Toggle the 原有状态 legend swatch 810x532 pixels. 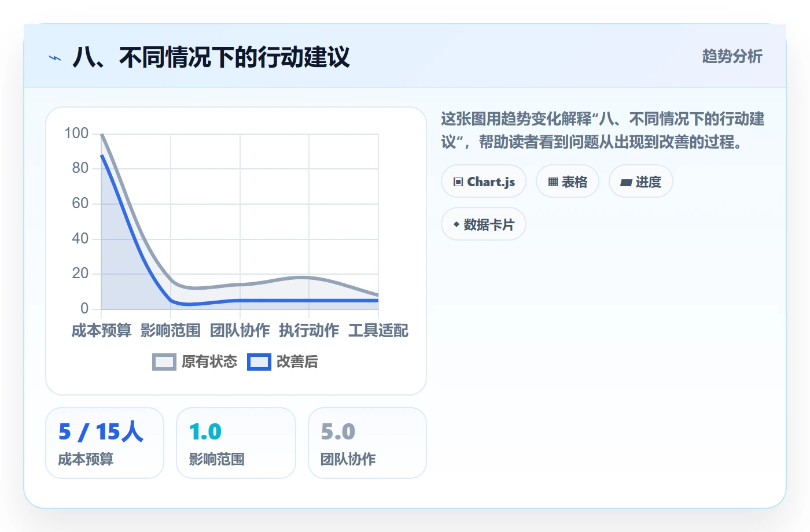coord(164,362)
